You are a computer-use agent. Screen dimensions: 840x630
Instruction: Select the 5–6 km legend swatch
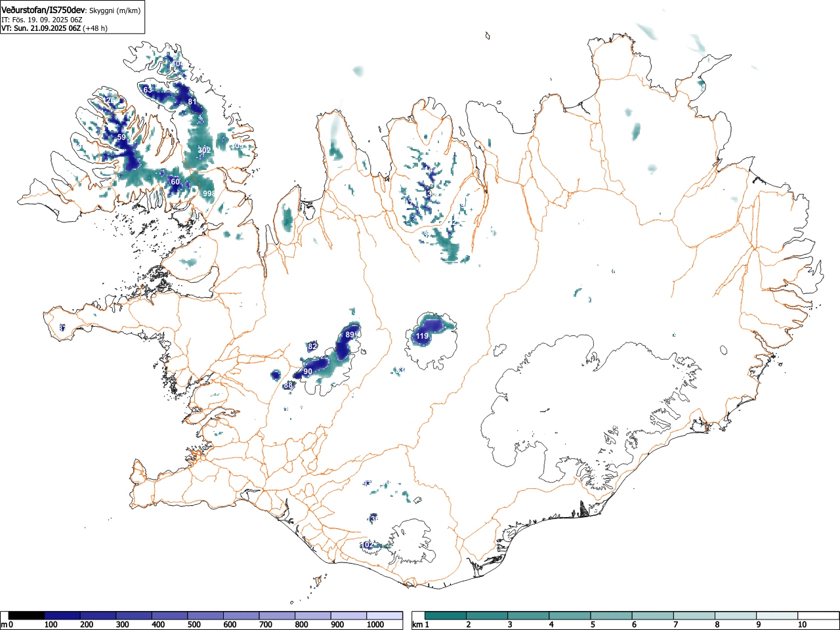611,616
